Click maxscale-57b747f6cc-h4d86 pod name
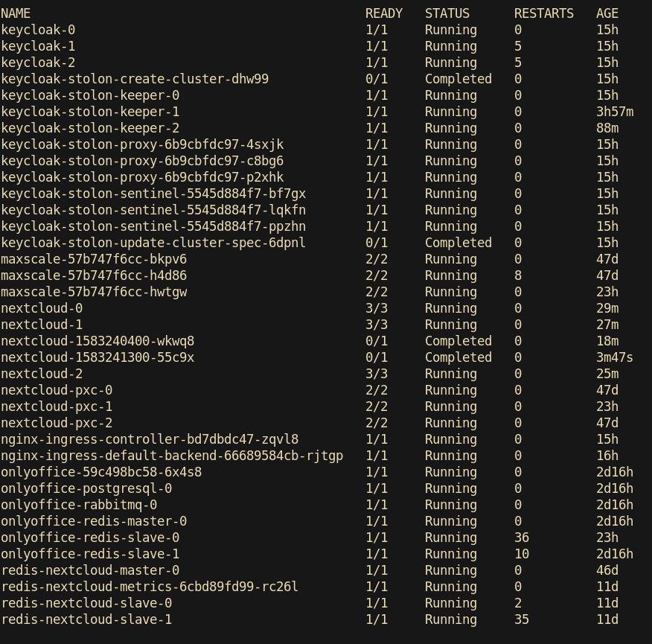Image resolution: width=652 pixels, height=644 pixels. coord(94,275)
